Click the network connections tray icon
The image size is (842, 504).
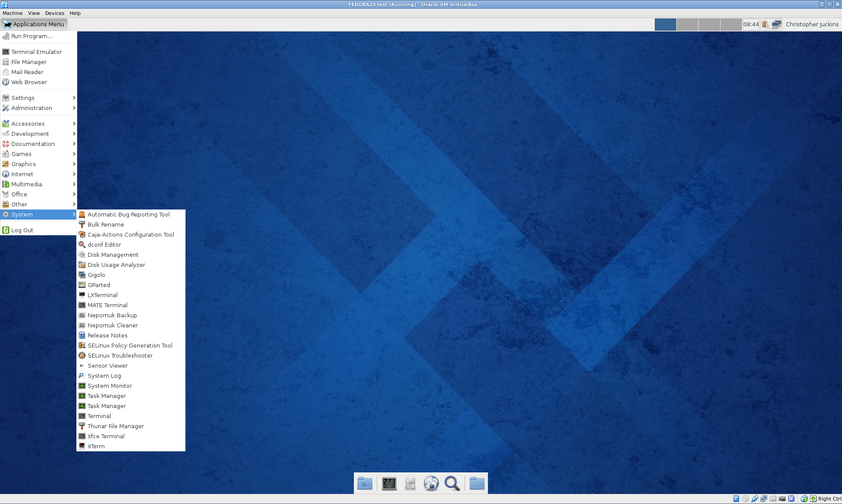pos(776,25)
